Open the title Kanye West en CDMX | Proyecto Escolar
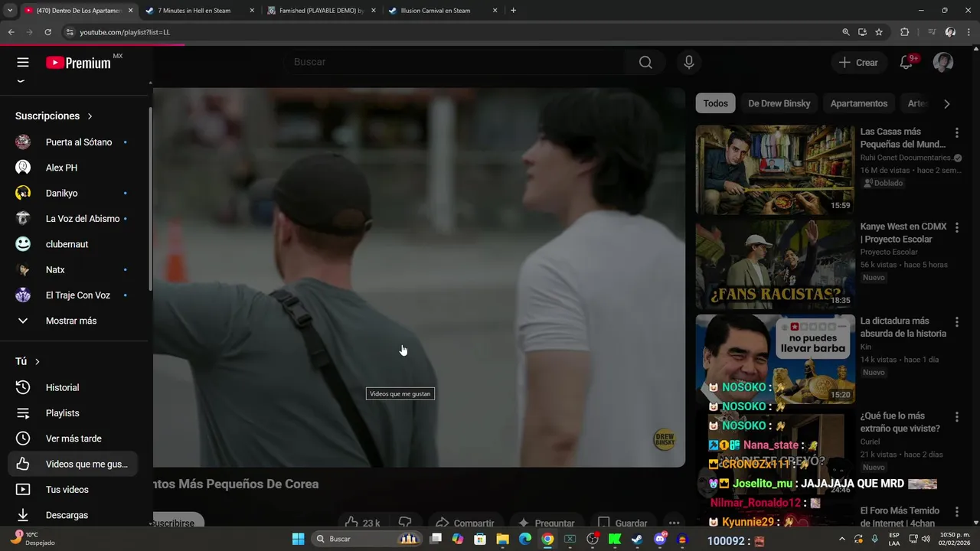 [903, 233]
